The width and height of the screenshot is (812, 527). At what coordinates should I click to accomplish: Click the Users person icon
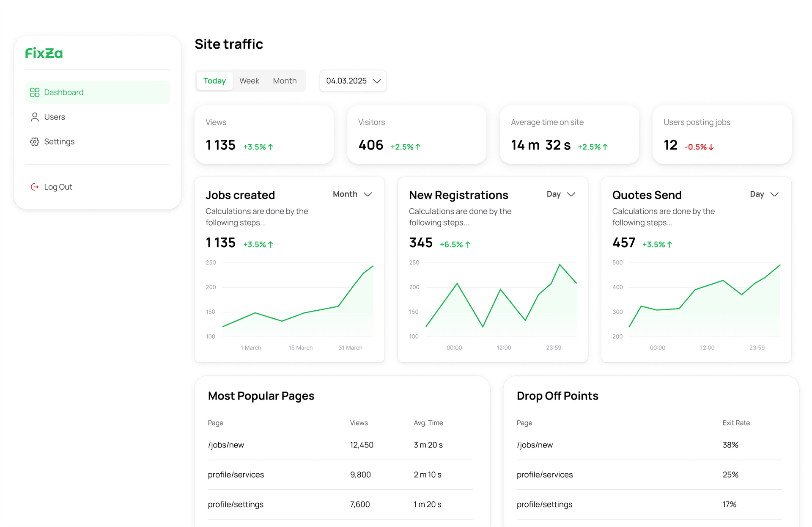pyautogui.click(x=35, y=117)
